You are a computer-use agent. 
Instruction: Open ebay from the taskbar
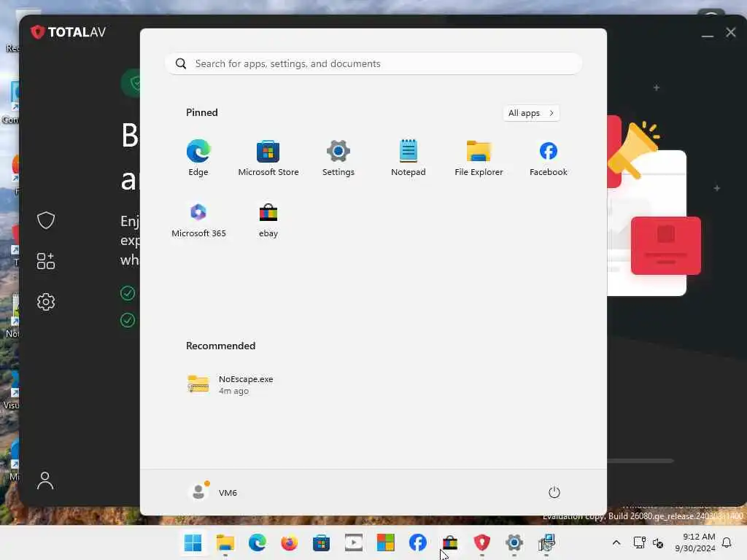(x=450, y=542)
